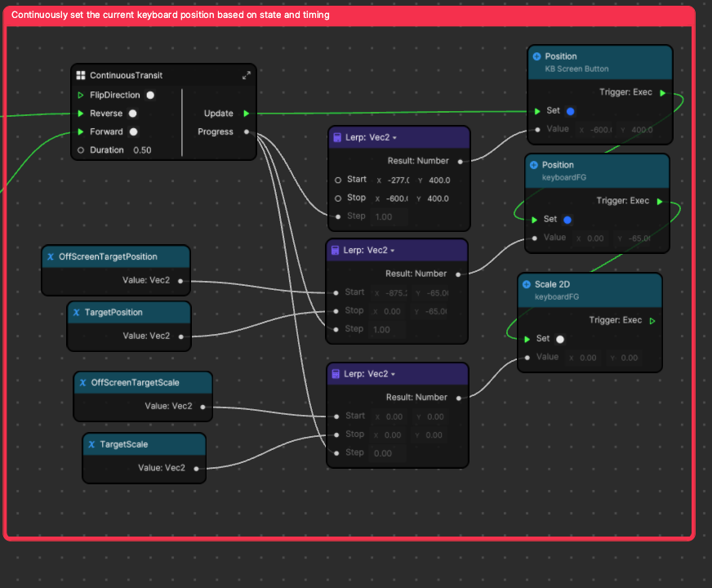Click the TargetScale variable X icon
Viewport: 712px width, 588px height.
(91, 444)
